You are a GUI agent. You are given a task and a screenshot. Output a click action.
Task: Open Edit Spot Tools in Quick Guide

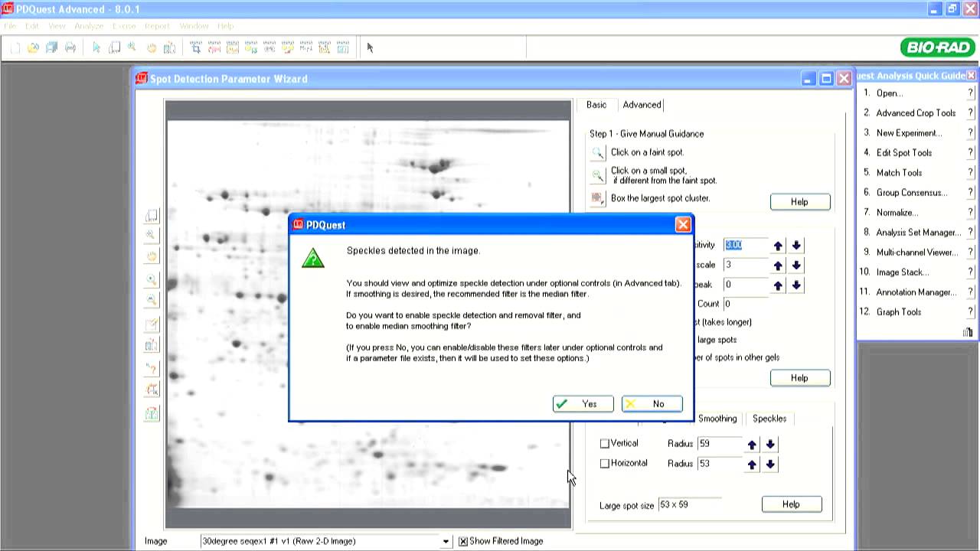(903, 153)
